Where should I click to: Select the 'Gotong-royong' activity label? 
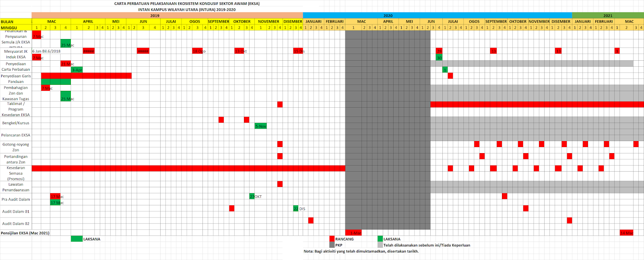pyautogui.click(x=16, y=144)
